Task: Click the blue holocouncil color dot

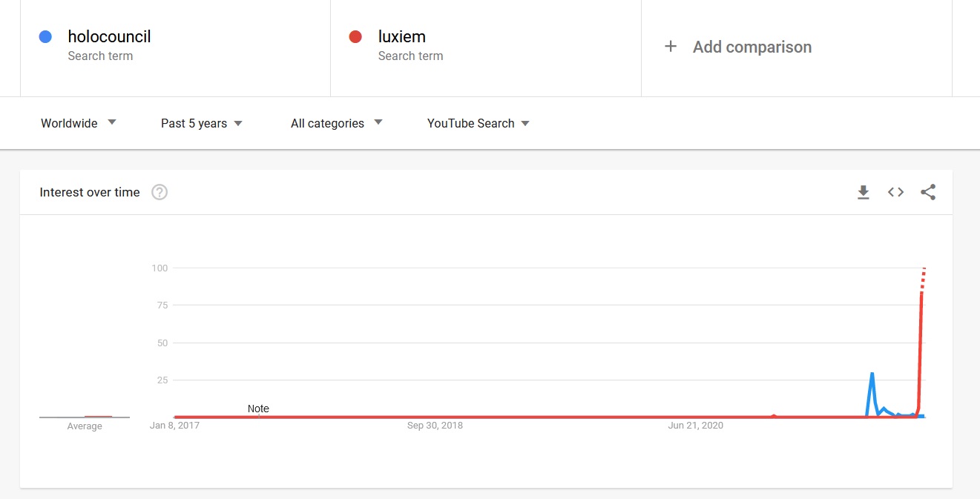Action: pos(45,36)
